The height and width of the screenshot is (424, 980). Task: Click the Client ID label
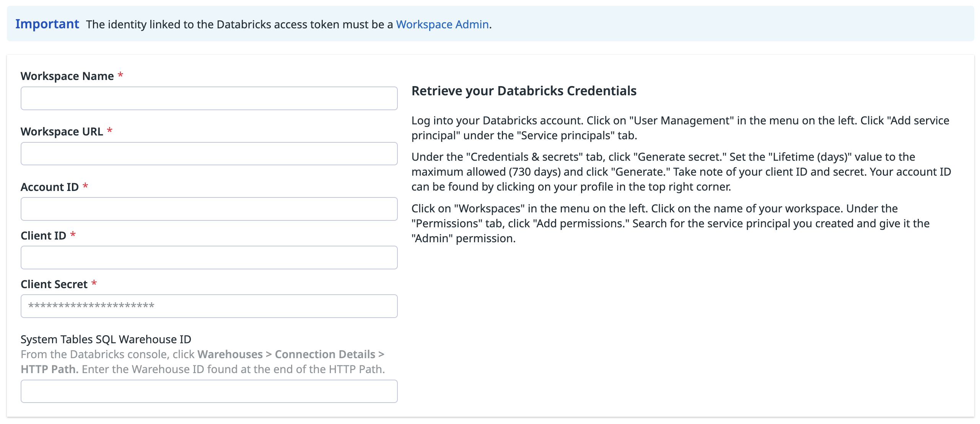click(44, 235)
